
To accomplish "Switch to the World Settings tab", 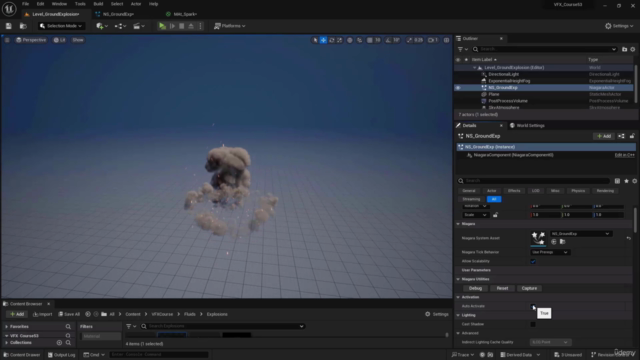I will coord(527,125).
